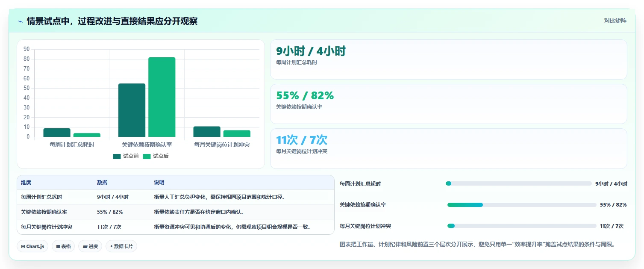The image size is (644, 269).
Task: Click the 衡量资源冲突可见 description cell
Action: point(232,227)
